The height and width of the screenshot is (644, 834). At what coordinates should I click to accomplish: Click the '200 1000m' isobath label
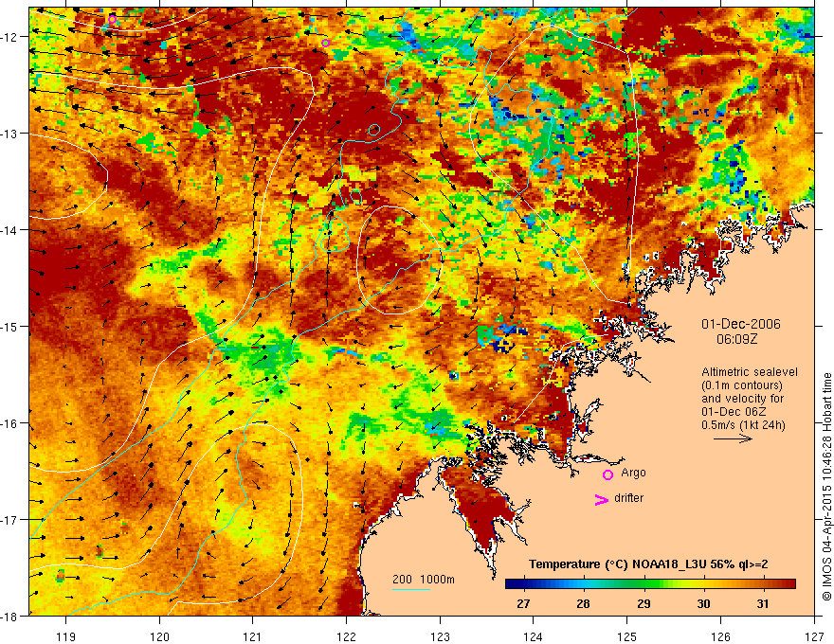[x=424, y=580]
